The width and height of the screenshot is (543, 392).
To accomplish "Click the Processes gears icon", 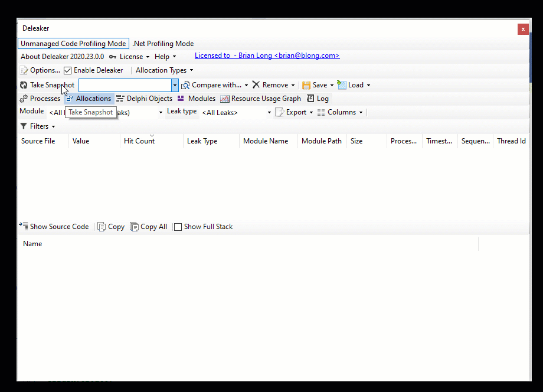I will (x=24, y=99).
